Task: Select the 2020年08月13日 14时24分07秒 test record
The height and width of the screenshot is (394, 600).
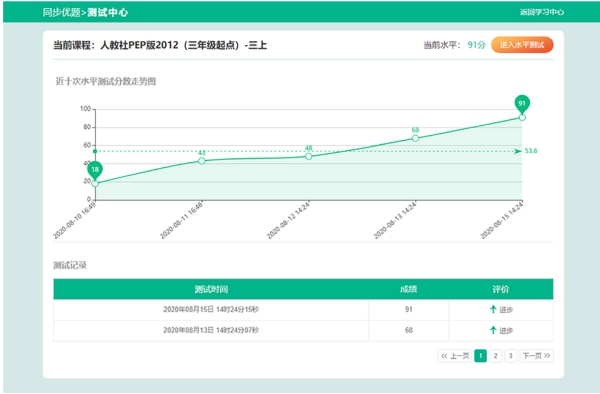Action: coord(211,330)
